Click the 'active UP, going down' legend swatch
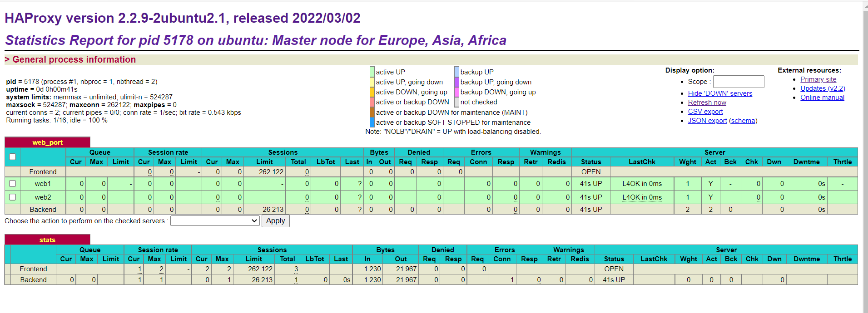868x313 pixels. pos(372,82)
